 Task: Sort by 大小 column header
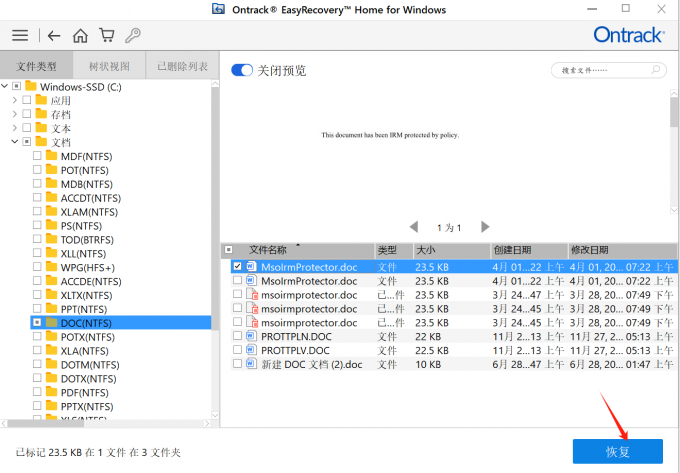(426, 250)
